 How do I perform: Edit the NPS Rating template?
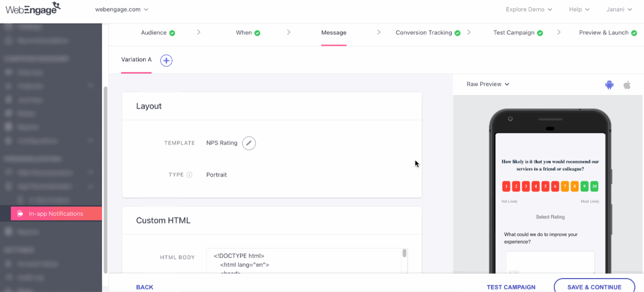click(x=248, y=143)
